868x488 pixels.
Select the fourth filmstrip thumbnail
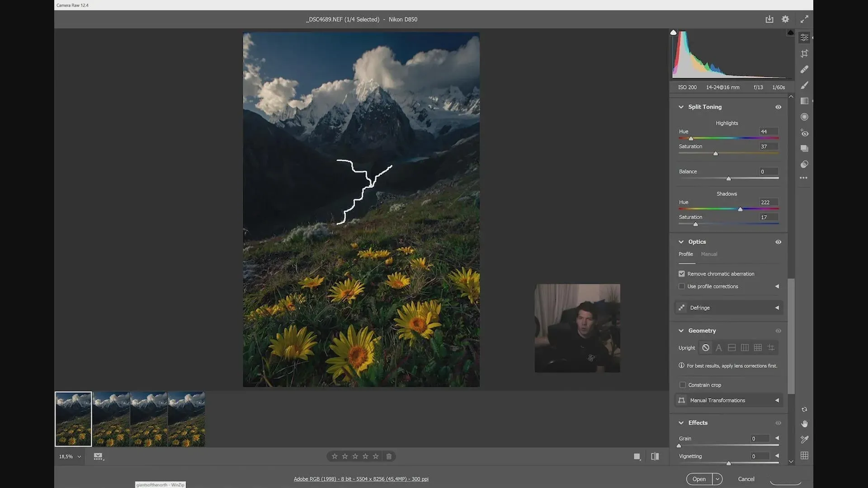tap(186, 419)
